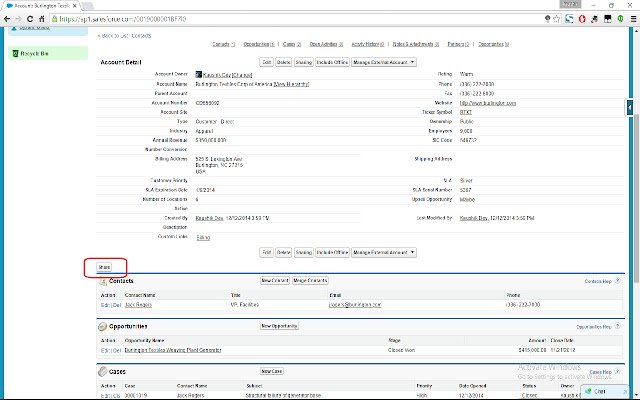
Task: Open the bottom Manage External Account dropdown
Action: (384, 252)
